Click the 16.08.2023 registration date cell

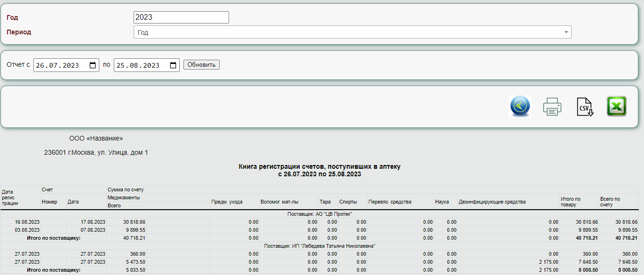pos(27,222)
